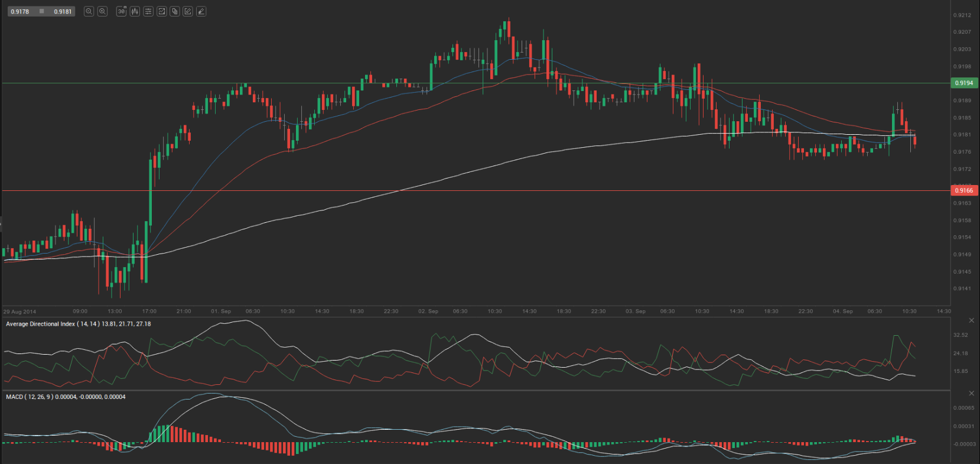
Task: Close the MACD indicator panel
Action: coord(971,393)
